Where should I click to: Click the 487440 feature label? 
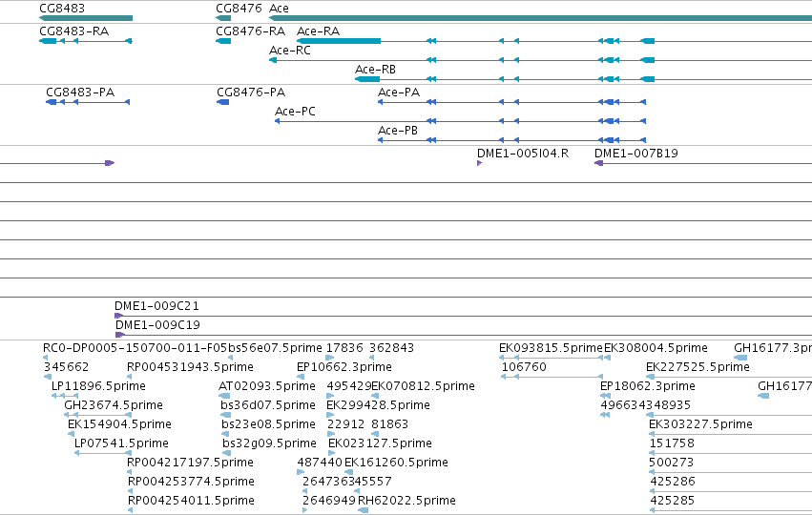tap(320, 463)
